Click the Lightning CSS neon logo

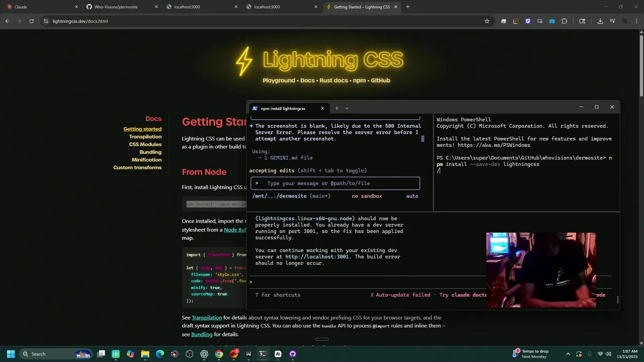tap(319, 60)
